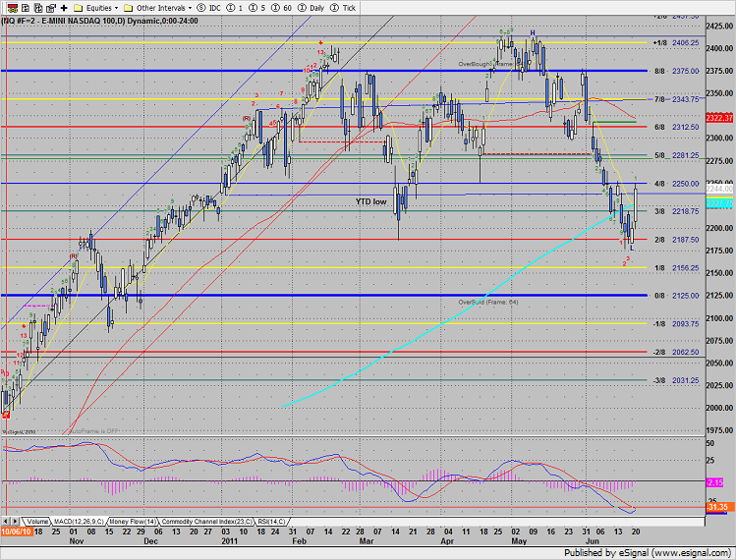Click the 7/8 2343.75 level label
Image resolution: width=736 pixels, height=560 pixels.
[677, 99]
